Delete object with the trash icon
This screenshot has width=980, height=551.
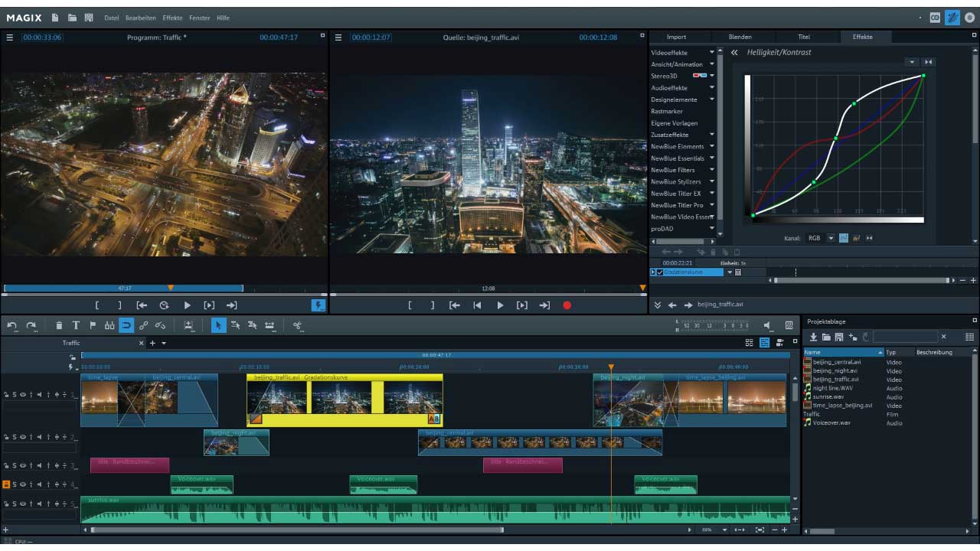click(x=59, y=326)
